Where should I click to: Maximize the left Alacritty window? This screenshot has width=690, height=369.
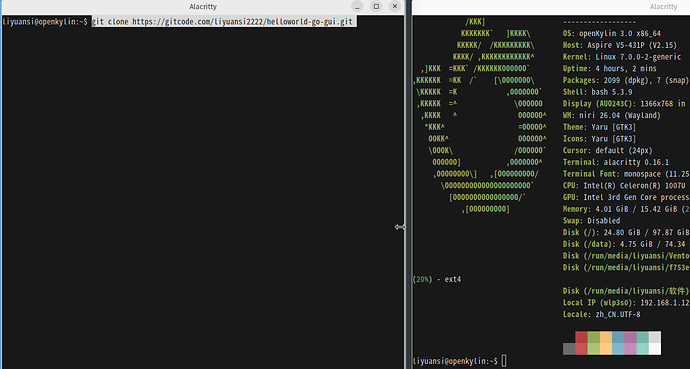[x=376, y=7]
